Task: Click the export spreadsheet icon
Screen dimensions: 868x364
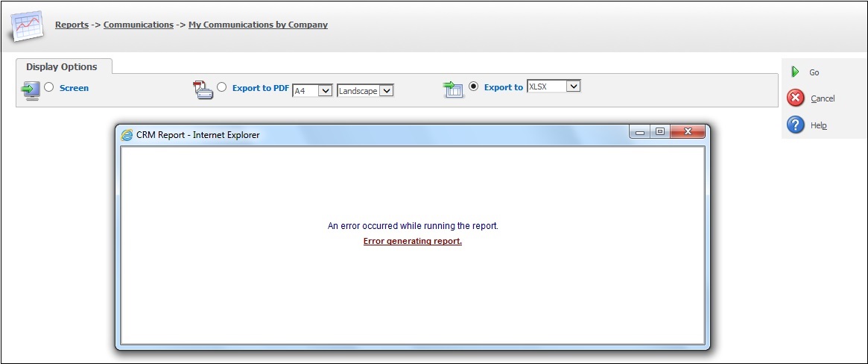Action: (x=454, y=90)
